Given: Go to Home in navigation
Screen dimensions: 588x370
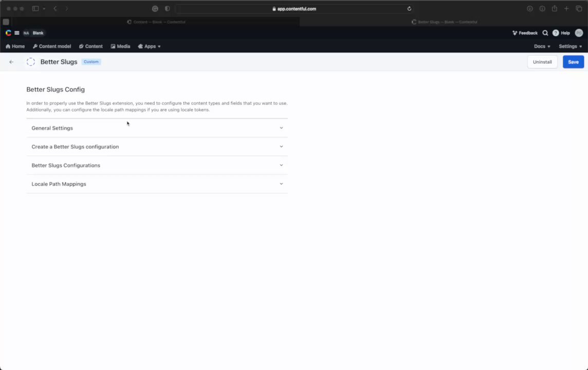Looking at the screenshot, I should pos(15,46).
